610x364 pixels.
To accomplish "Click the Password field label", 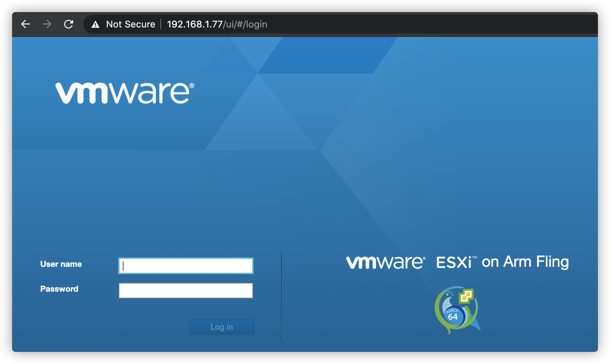I will (x=59, y=289).
